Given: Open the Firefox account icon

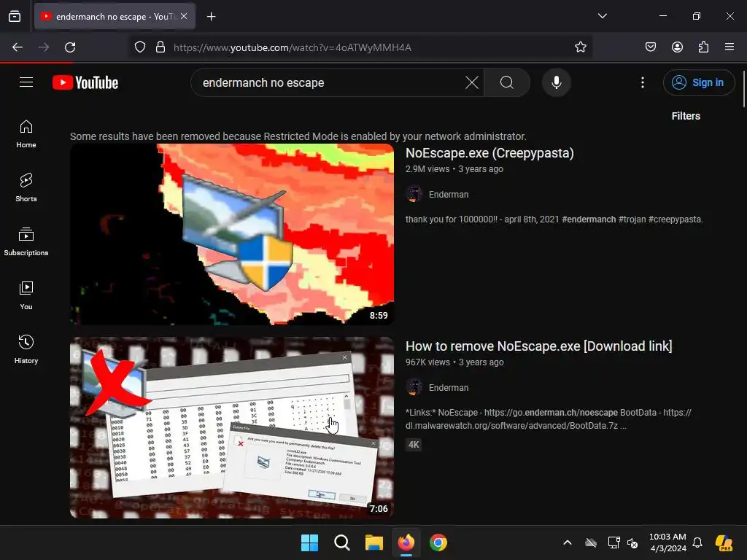Looking at the screenshot, I should click(677, 47).
